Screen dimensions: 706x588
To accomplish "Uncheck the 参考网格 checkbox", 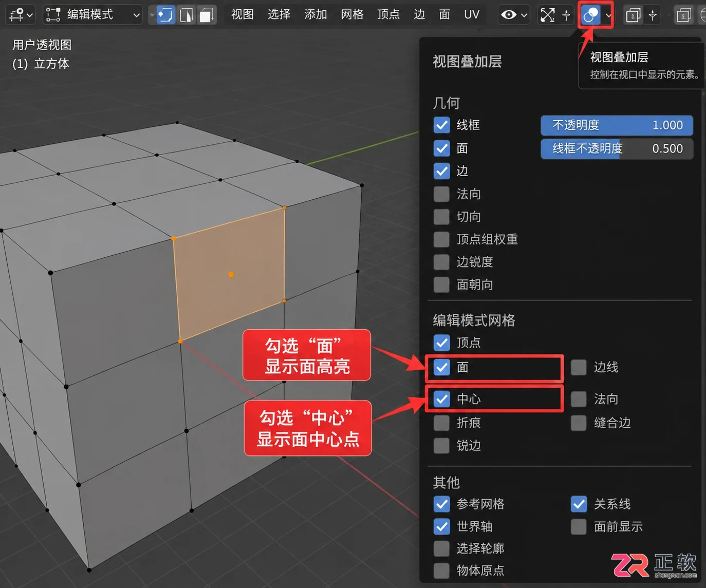I will tap(442, 504).
